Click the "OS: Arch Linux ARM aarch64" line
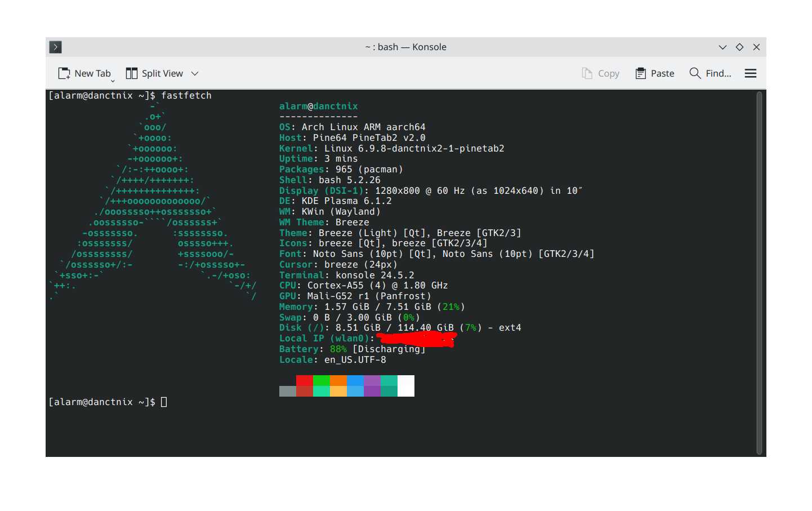The height and width of the screenshot is (511, 812). (353, 127)
